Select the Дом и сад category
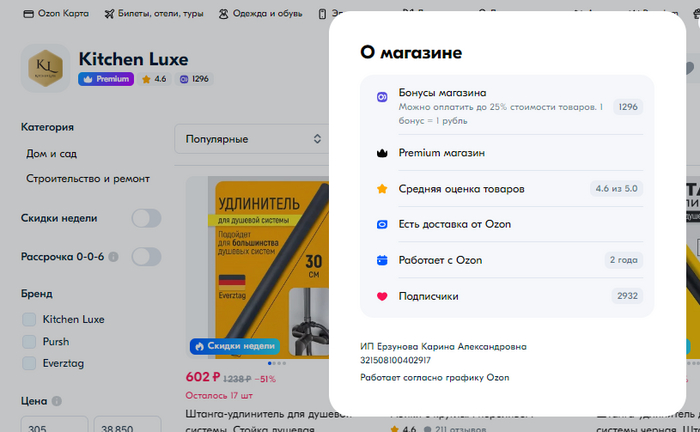This screenshot has width=700, height=432. pos(51,154)
